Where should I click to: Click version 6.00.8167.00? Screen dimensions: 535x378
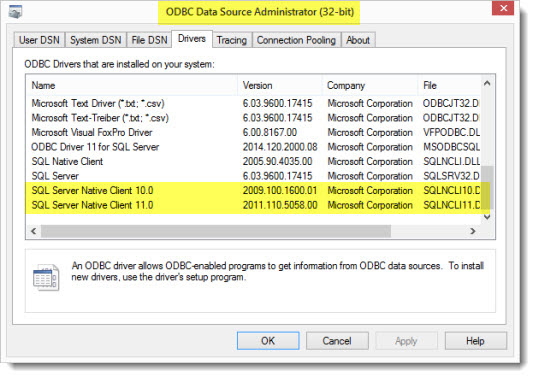coord(270,132)
